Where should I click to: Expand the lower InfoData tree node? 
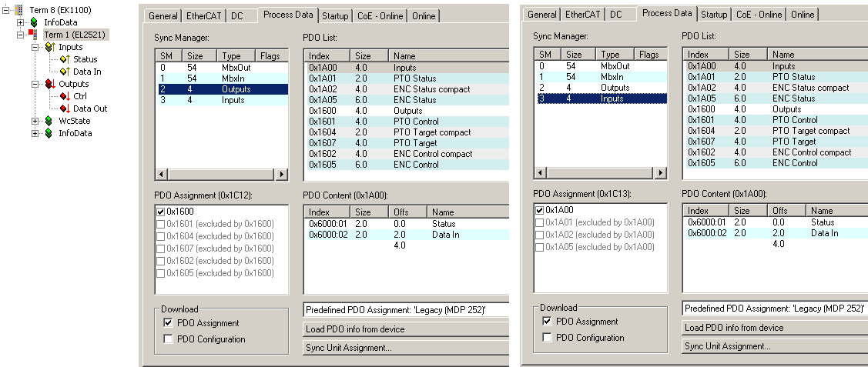35,133
